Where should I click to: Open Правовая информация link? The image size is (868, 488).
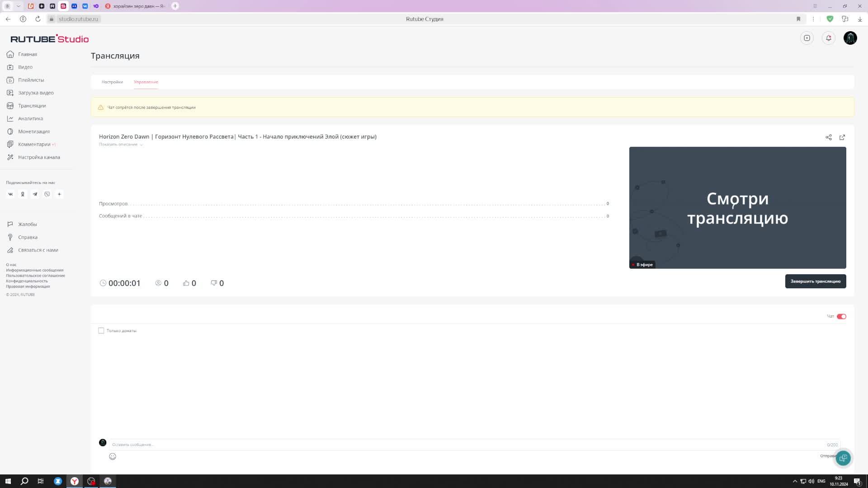click(x=28, y=286)
